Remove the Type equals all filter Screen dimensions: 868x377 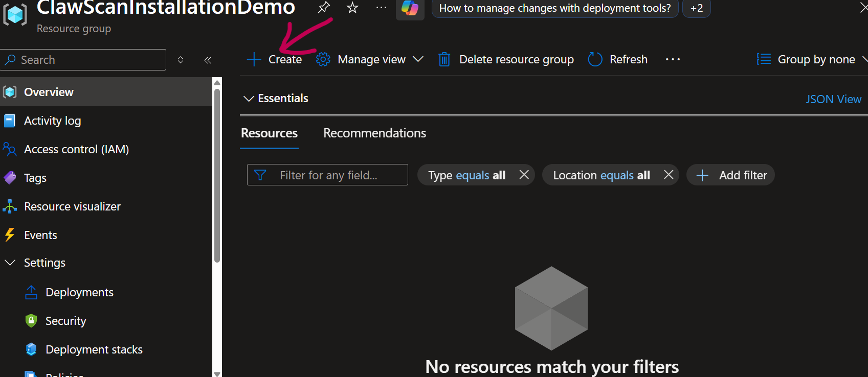pyautogui.click(x=524, y=175)
